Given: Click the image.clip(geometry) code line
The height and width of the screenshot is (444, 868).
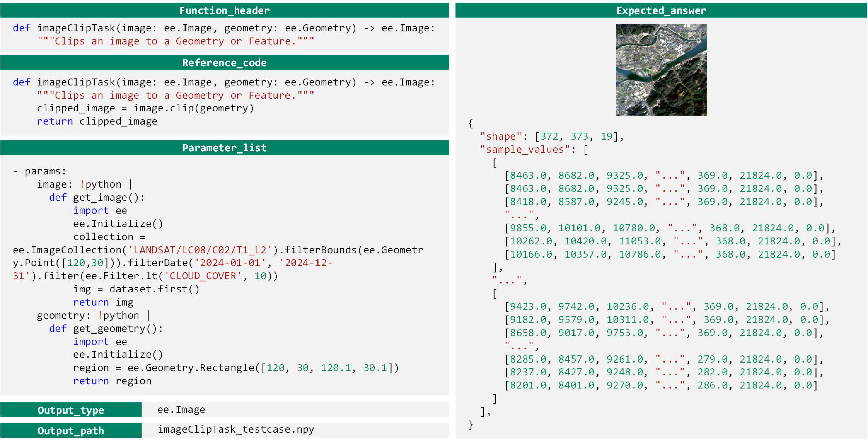Looking at the screenshot, I should 145,108.
